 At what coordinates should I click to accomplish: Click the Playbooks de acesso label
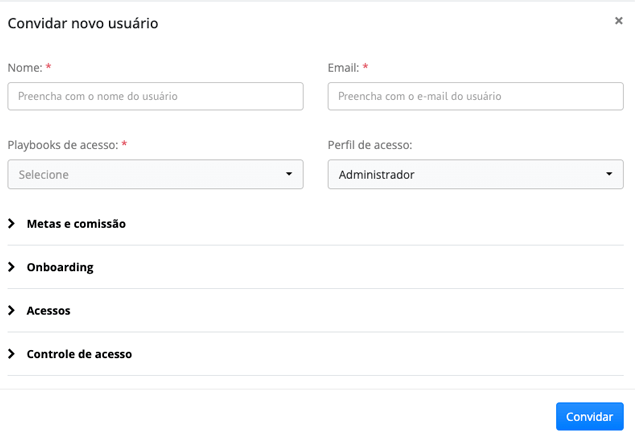(63, 145)
